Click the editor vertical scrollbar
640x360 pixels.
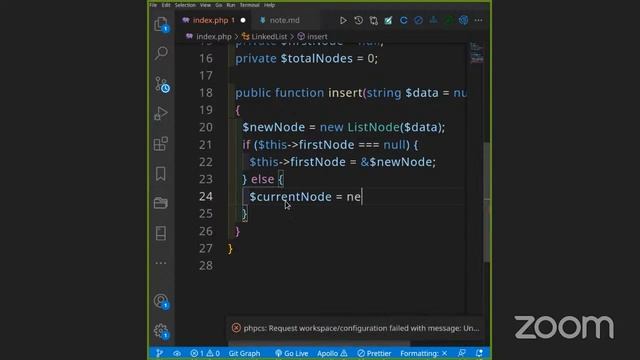(x=487, y=202)
